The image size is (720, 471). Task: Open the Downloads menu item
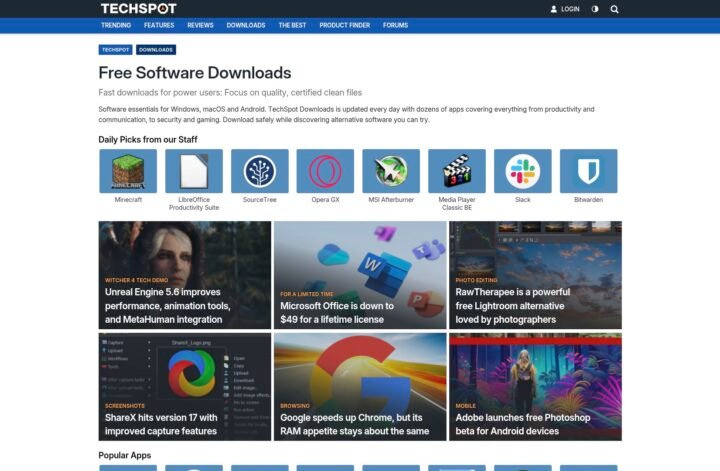246,25
